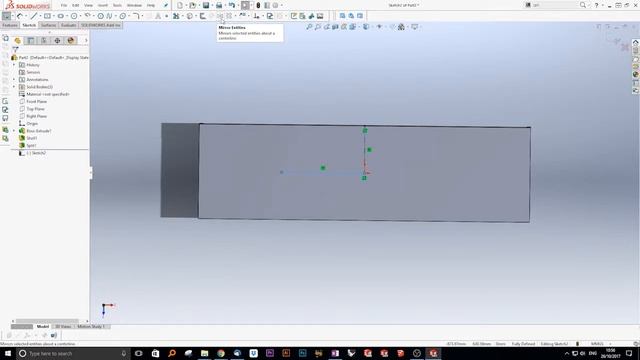Screen dimensions: 640x360
Task: Click the Appearances task pane icon
Action: [x=636, y=75]
